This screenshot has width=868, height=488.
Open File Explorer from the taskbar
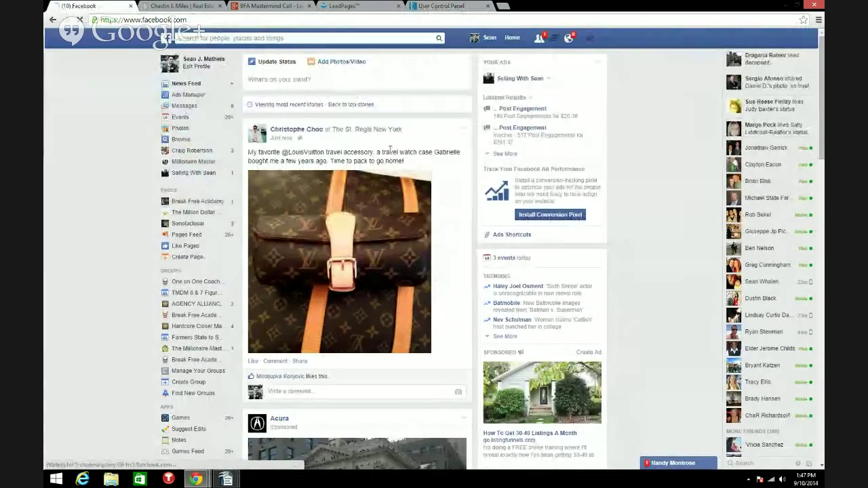coord(111,479)
